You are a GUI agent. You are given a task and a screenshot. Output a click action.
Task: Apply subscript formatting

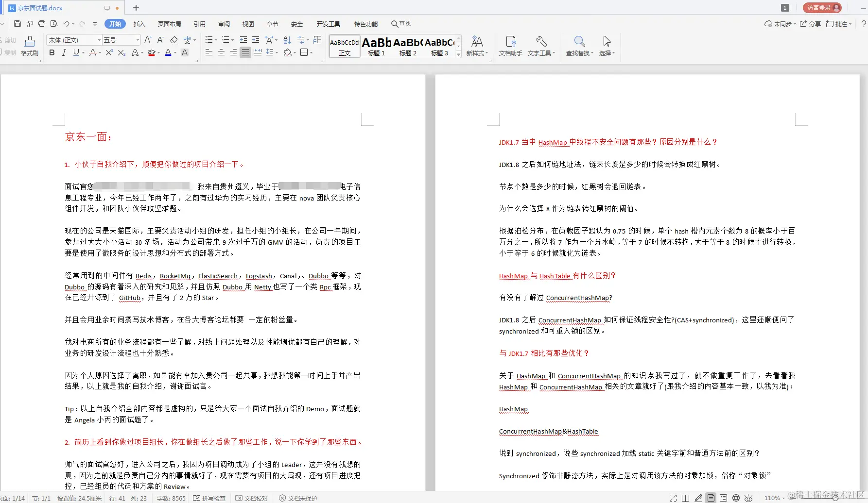pos(122,52)
